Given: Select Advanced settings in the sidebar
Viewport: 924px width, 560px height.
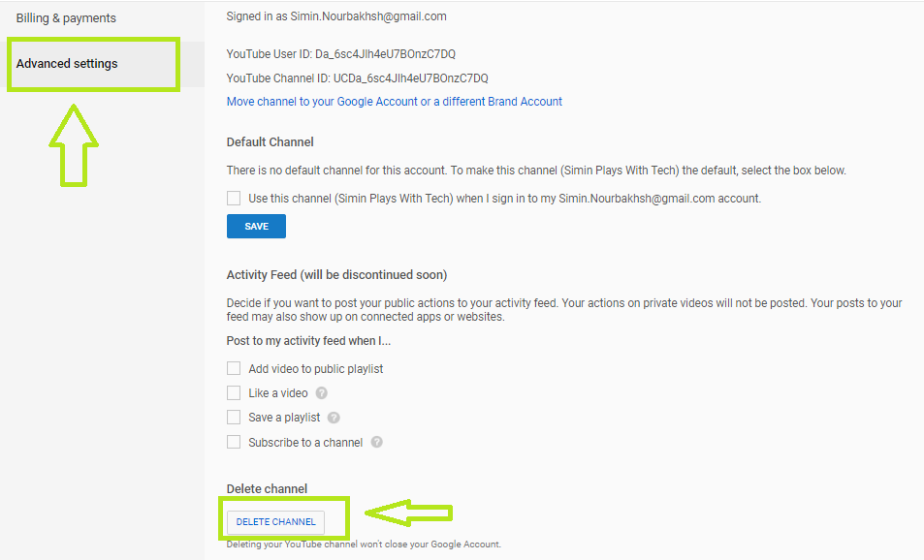Looking at the screenshot, I should tap(67, 64).
